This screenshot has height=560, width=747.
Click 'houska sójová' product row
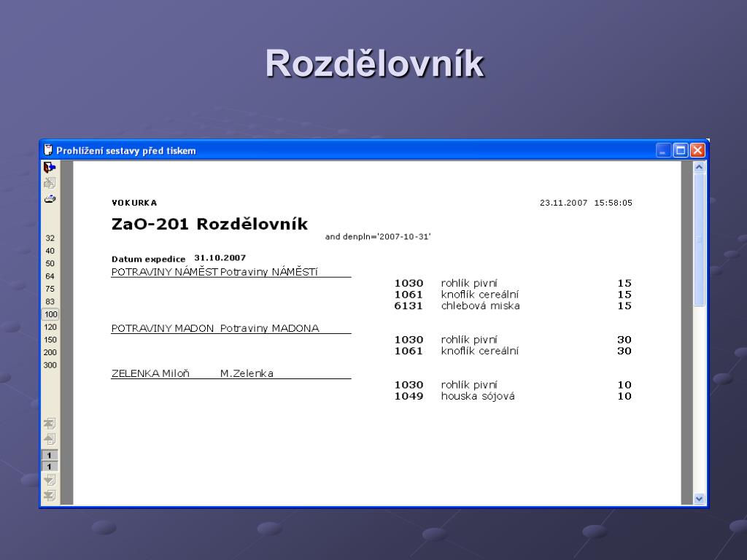tap(478, 396)
